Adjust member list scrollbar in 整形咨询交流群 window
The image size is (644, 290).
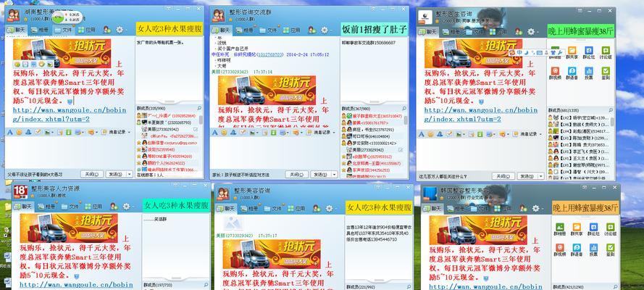coord(406,120)
